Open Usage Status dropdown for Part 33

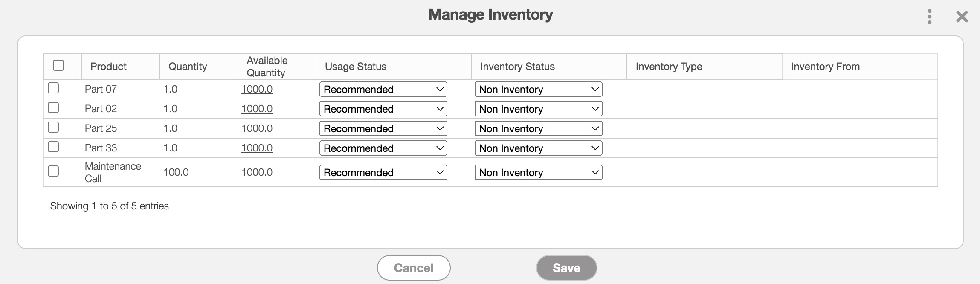tap(383, 148)
